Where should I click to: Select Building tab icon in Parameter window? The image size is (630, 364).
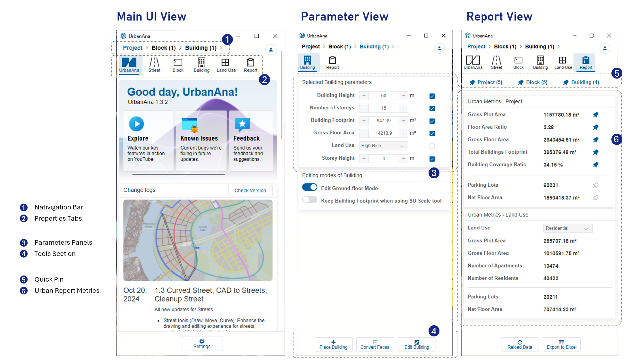point(308,62)
